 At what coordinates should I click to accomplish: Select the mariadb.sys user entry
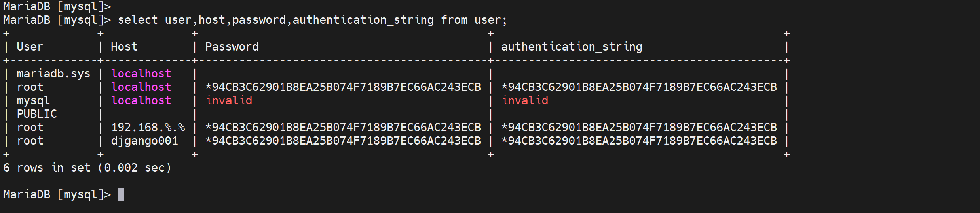(x=53, y=74)
